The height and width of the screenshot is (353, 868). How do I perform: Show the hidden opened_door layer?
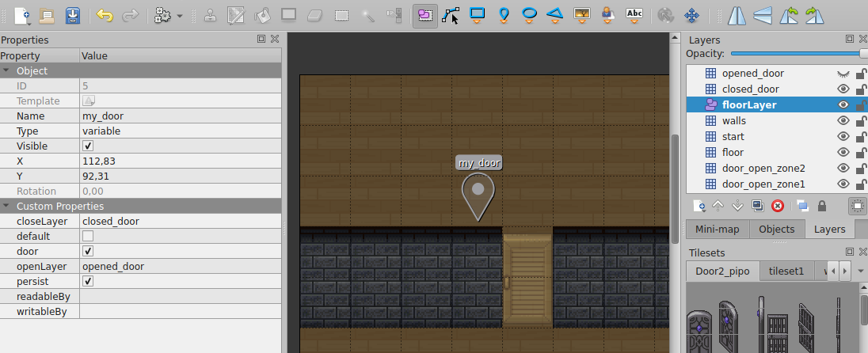843,74
